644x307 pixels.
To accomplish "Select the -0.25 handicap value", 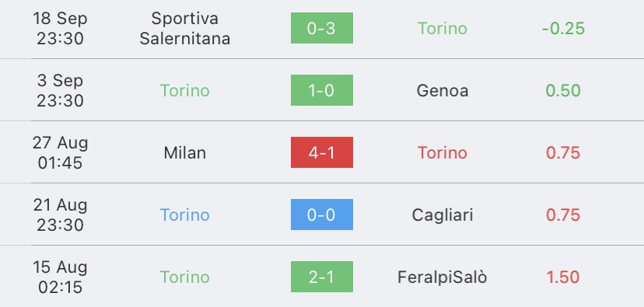I will pos(563,28).
